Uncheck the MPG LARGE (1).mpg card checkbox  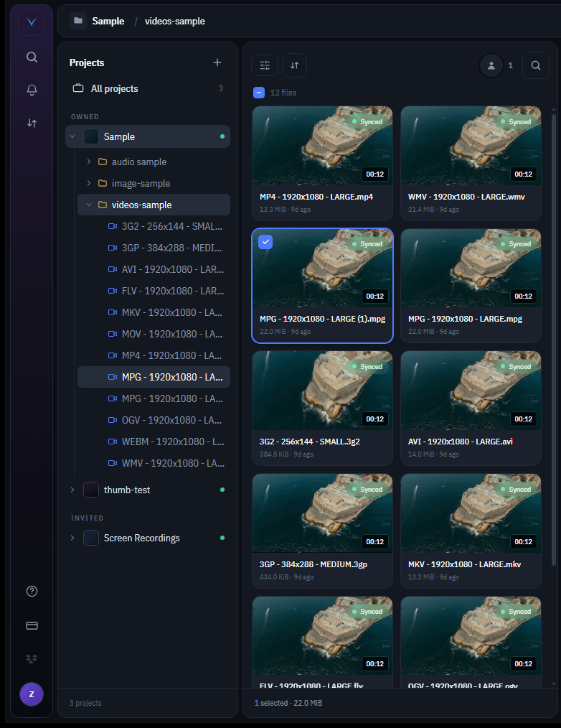pyautogui.click(x=265, y=241)
